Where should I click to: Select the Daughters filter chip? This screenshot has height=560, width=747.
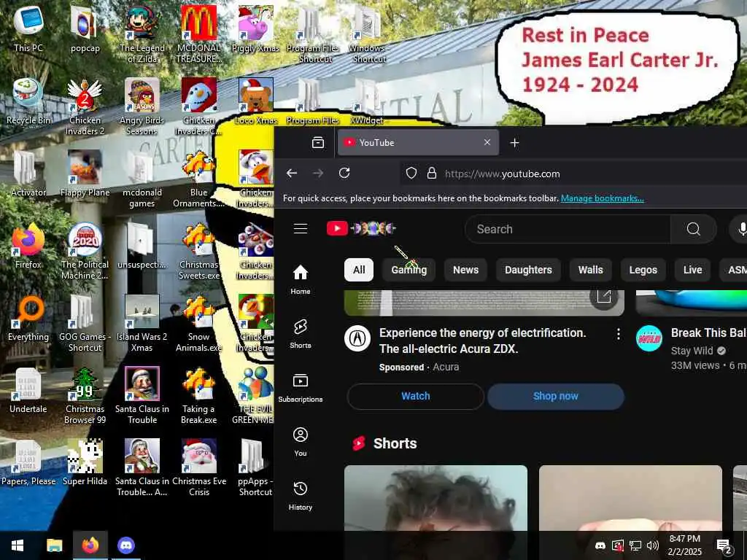[x=528, y=270]
